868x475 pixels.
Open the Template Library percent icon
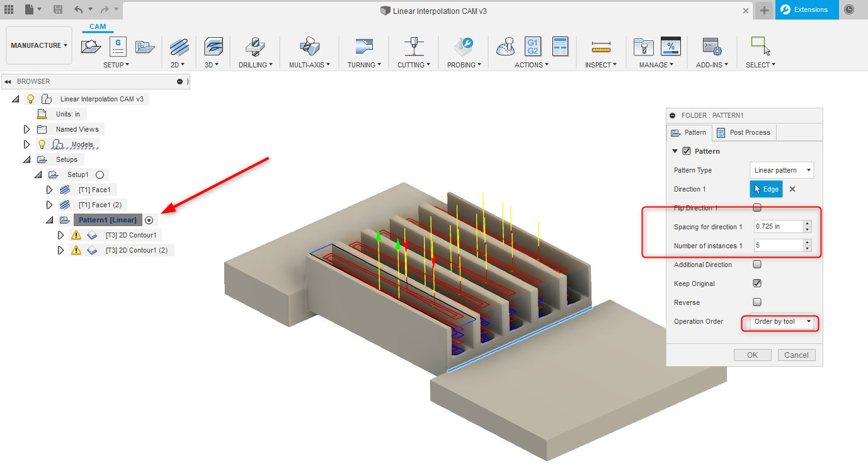pos(671,47)
